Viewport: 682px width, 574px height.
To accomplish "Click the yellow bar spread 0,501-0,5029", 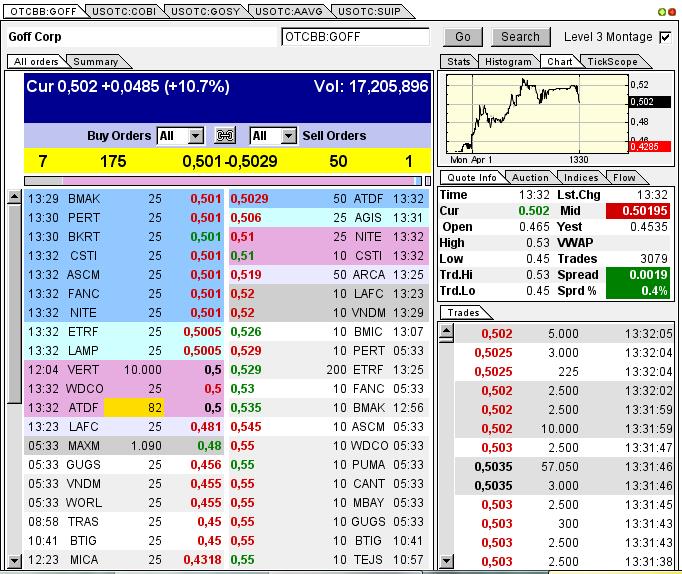I will tap(230, 161).
